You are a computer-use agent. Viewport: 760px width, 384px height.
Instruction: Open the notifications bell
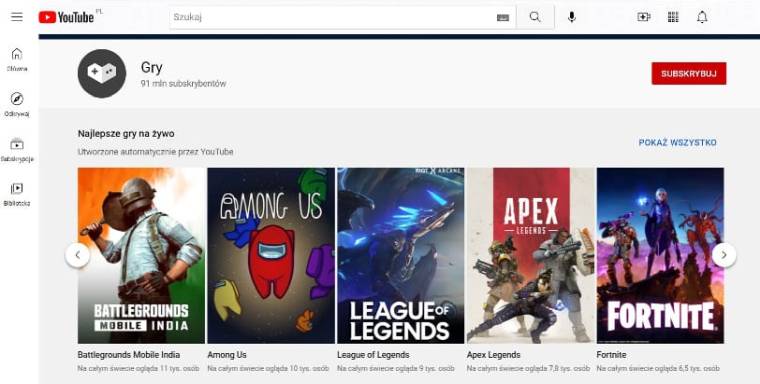[702, 17]
